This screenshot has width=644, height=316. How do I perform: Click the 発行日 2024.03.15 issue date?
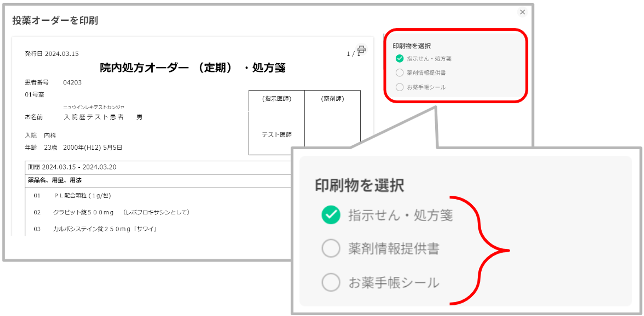[x=52, y=54]
